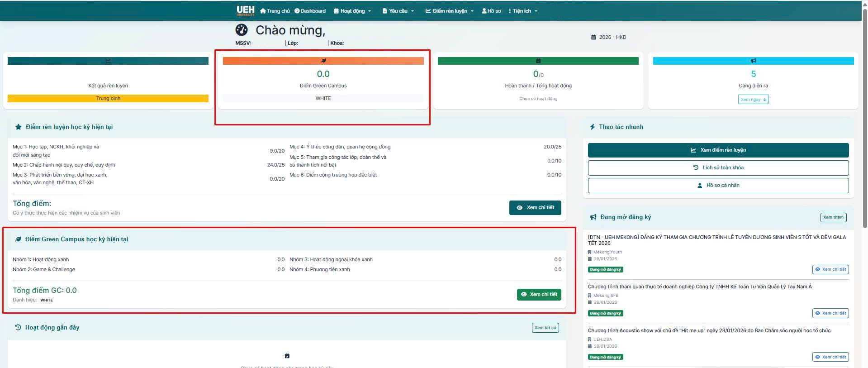868x368 pixels.
Task: Expand the Điểm rèn luyện navigation dropdown
Action: click(450, 11)
